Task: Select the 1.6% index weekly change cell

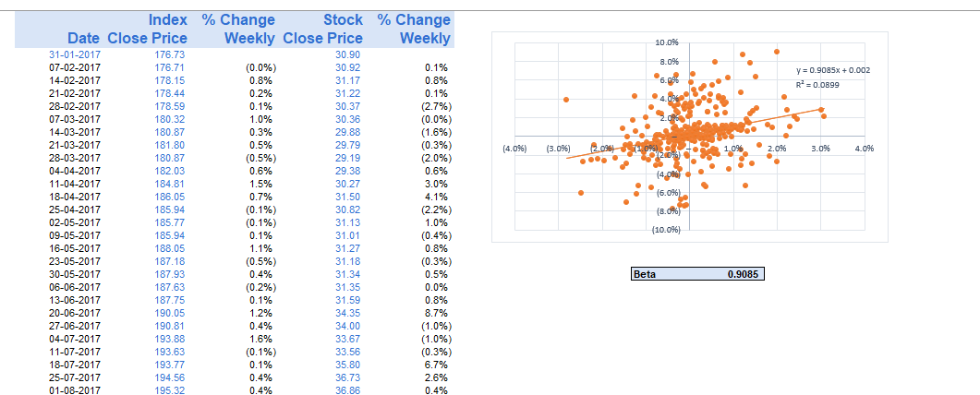Action: [260, 339]
